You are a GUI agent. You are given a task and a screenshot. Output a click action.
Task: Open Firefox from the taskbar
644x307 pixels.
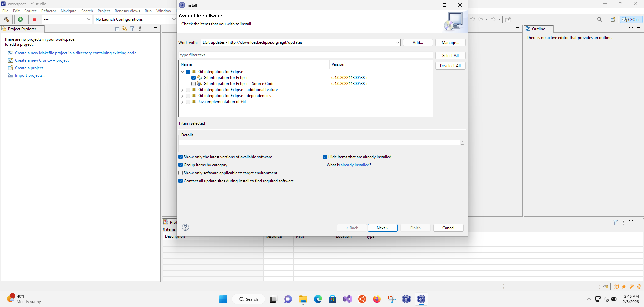coord(377,299)
